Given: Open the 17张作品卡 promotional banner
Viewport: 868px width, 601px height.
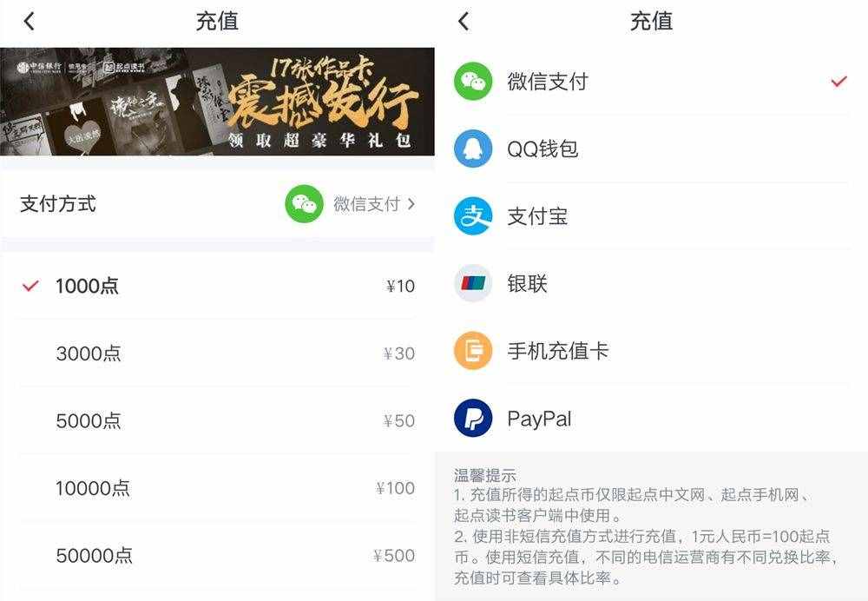Looking at the screenshot, I should click(217, 102).
